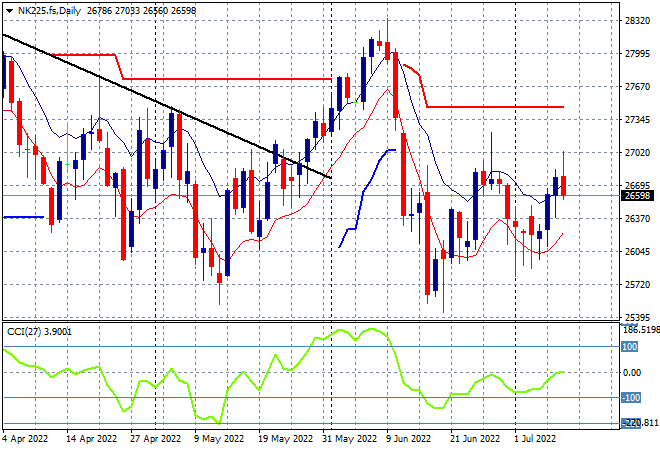Click the NK225.fs,Daily chart title text

point(49,11)
